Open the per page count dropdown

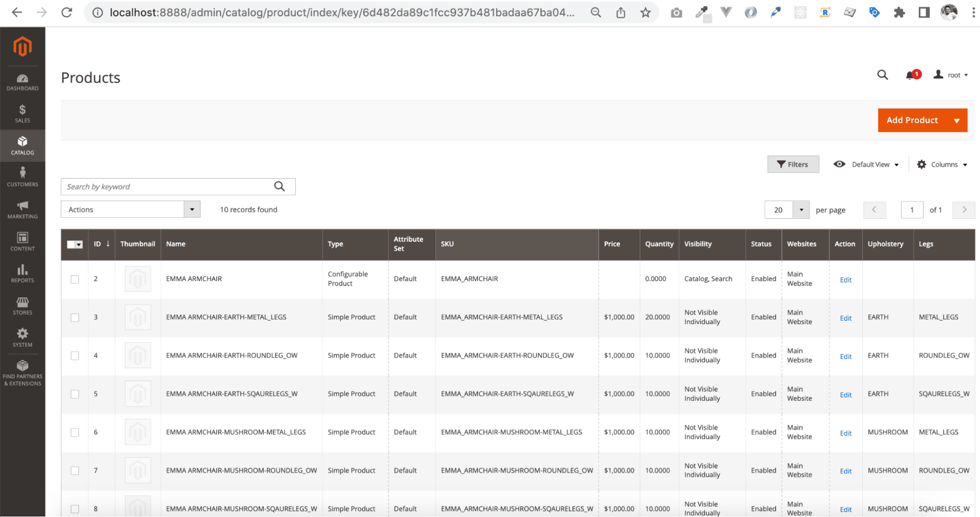coord(801,210)
